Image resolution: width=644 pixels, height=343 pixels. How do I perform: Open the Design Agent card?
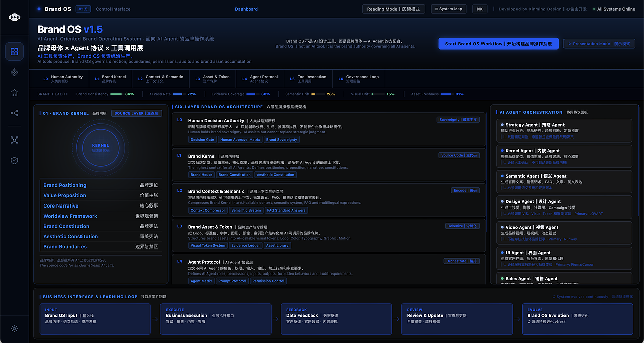[x=564, y=207]
